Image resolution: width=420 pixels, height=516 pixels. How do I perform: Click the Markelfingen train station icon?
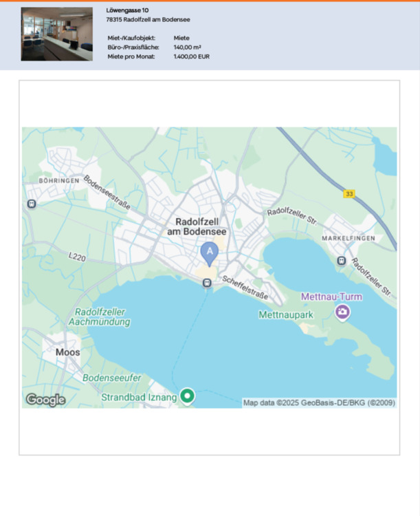pyautogui.click(x=342, y=260)
